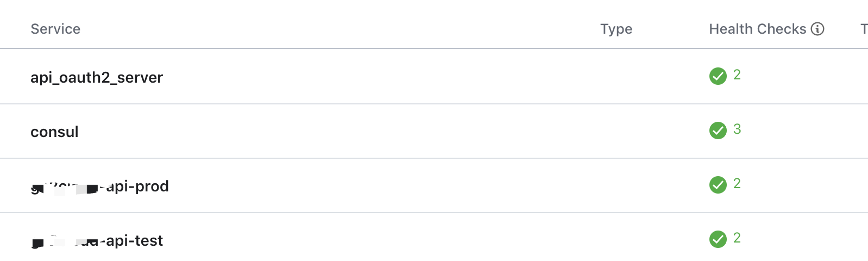This screenshot has width=868, height=261.
Task: Sort by the Service column header
Action: 55,29
